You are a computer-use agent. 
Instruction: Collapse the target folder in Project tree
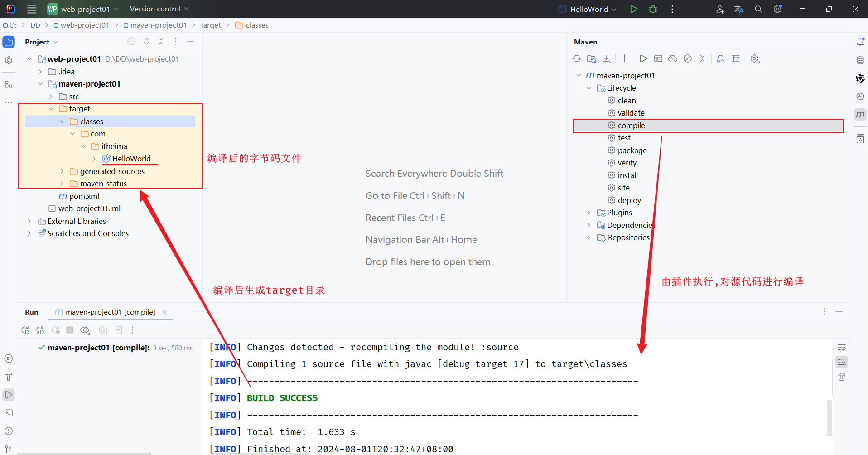point(51,109)
